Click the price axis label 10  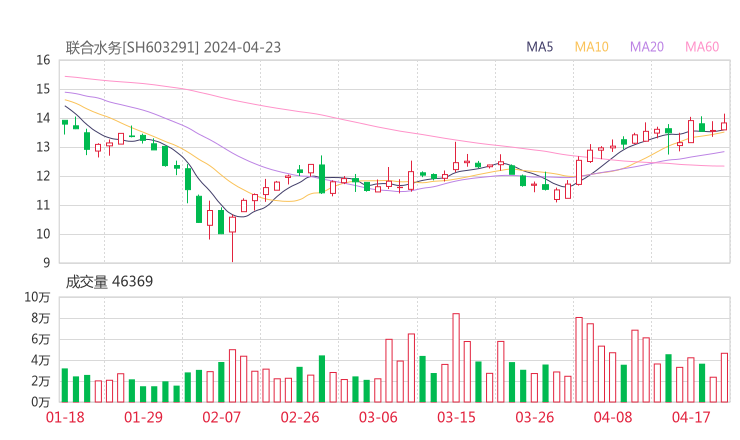(43, 234)
